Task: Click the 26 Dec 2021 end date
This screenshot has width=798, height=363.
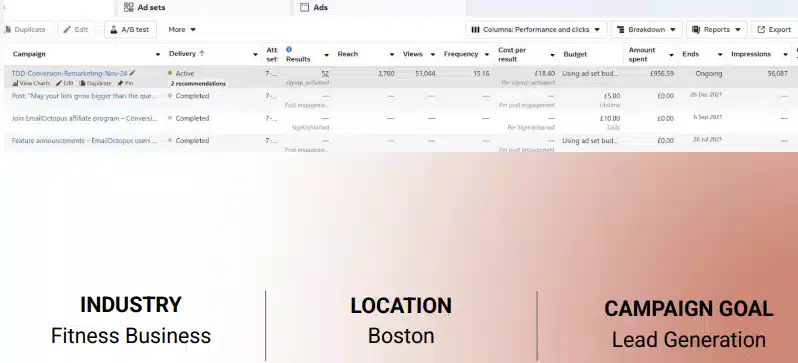Action: tap(706, 95)
